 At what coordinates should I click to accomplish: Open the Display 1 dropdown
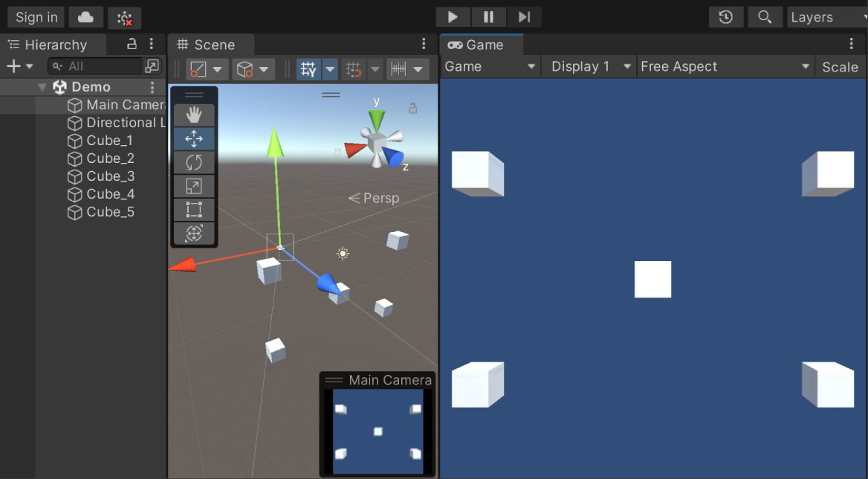(588, 66)
